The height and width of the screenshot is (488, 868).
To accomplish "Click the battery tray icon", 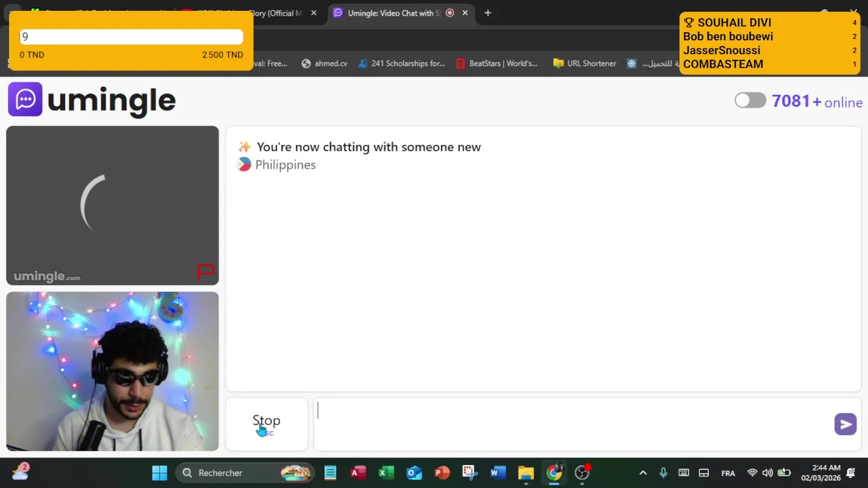I will (x=784, y=472).
